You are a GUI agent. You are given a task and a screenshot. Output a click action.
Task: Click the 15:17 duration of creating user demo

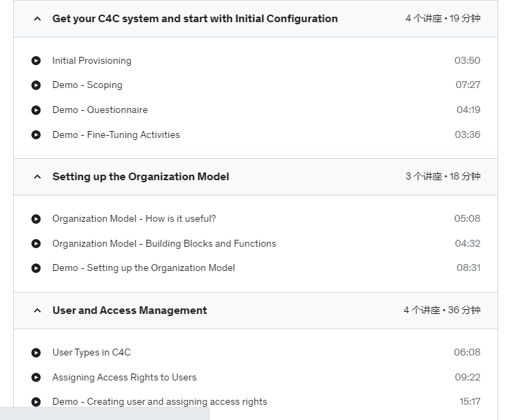tap(470, 401)
